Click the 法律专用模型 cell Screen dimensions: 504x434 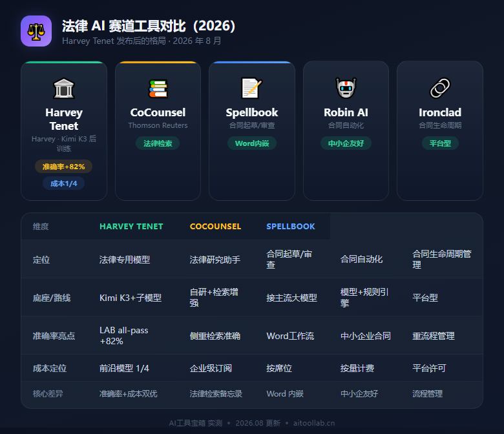(x=125, y=260)
